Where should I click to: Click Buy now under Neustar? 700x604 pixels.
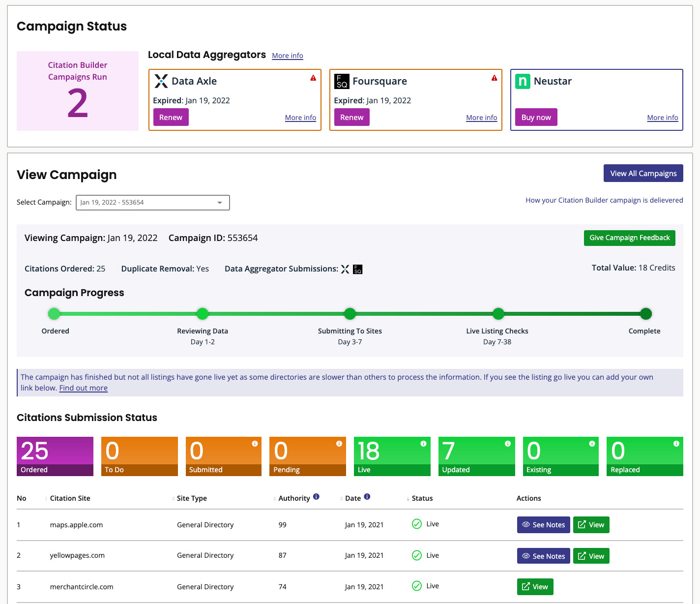(536, 117)
